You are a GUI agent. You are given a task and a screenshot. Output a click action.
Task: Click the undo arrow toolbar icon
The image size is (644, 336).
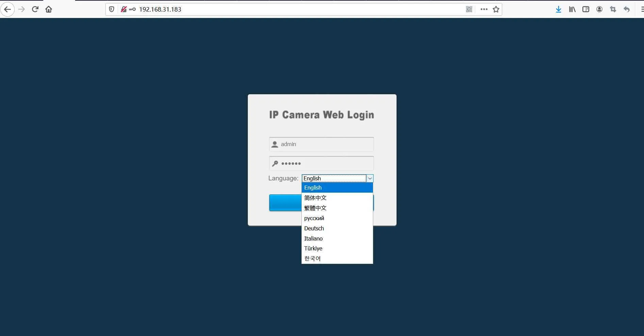point(627,9)
